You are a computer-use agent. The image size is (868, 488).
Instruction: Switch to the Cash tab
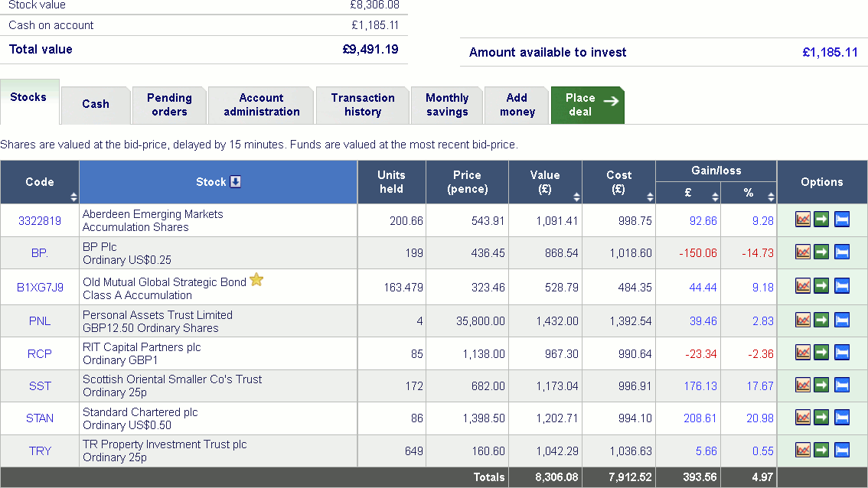[96, 105]
